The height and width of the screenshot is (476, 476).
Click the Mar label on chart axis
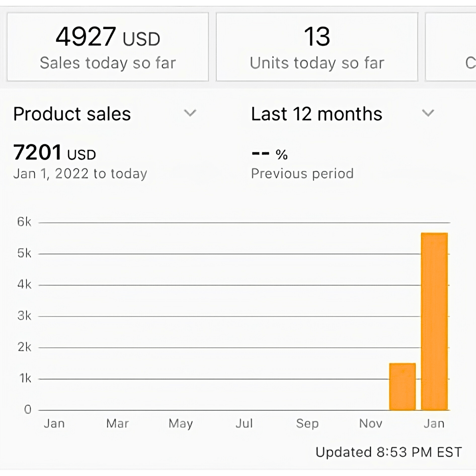pyautogui.click(x=118, y=424)
